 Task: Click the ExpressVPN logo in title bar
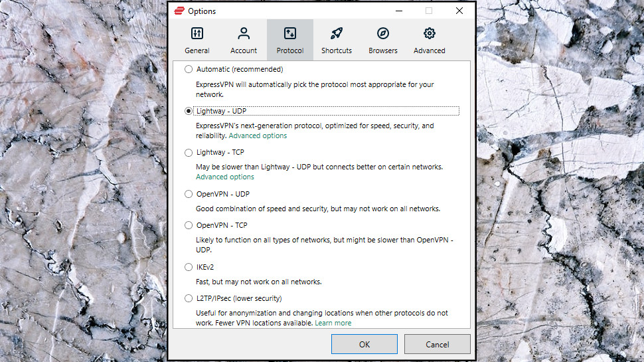click(179, 11)
